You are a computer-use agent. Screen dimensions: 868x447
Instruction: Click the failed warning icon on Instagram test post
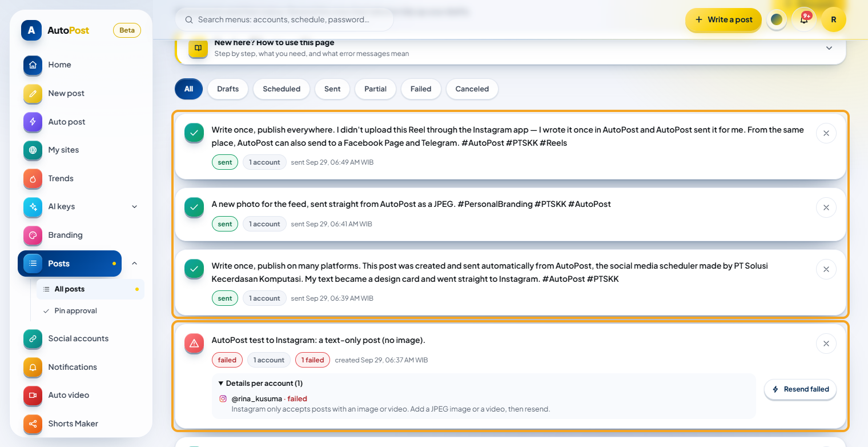pos(194,343)
